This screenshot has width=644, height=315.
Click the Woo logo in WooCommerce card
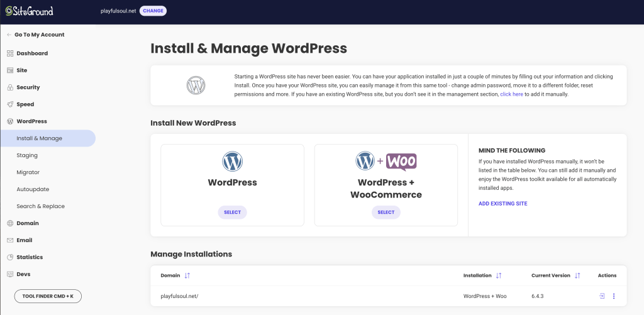(401, 162)
